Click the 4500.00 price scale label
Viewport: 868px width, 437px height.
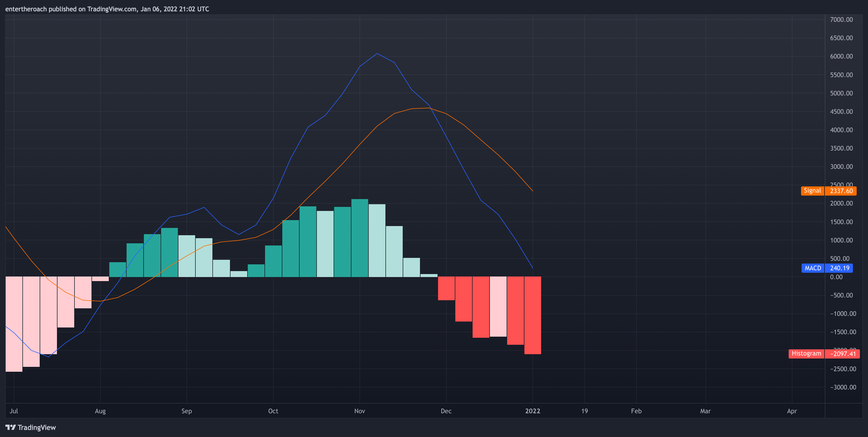coord(841,111)
